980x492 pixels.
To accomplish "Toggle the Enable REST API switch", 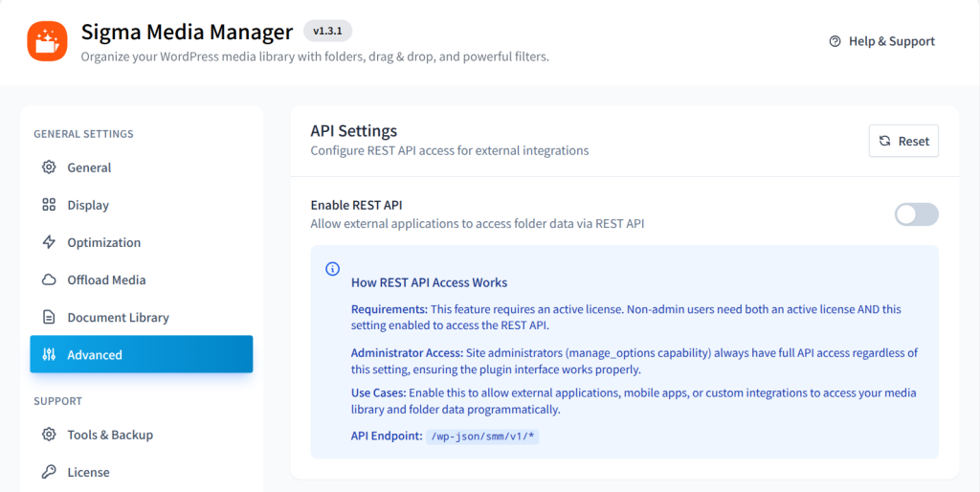I will 916,214.
